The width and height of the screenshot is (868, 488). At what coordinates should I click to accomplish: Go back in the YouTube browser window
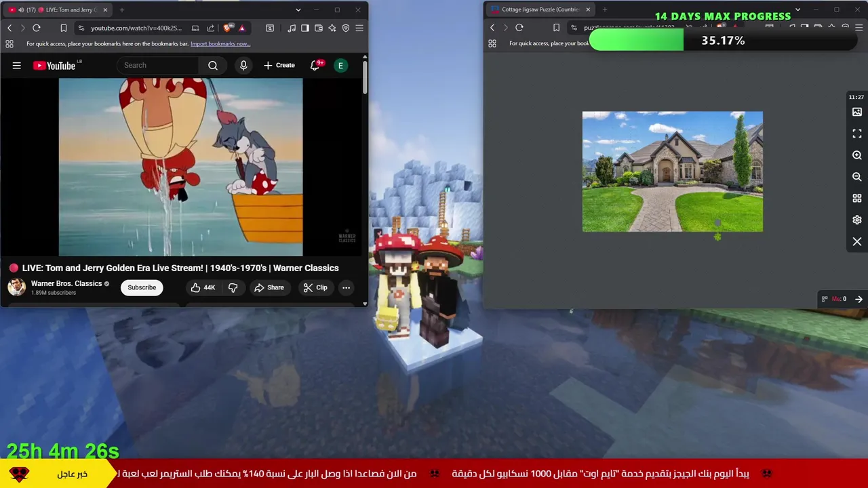(9, 28)
